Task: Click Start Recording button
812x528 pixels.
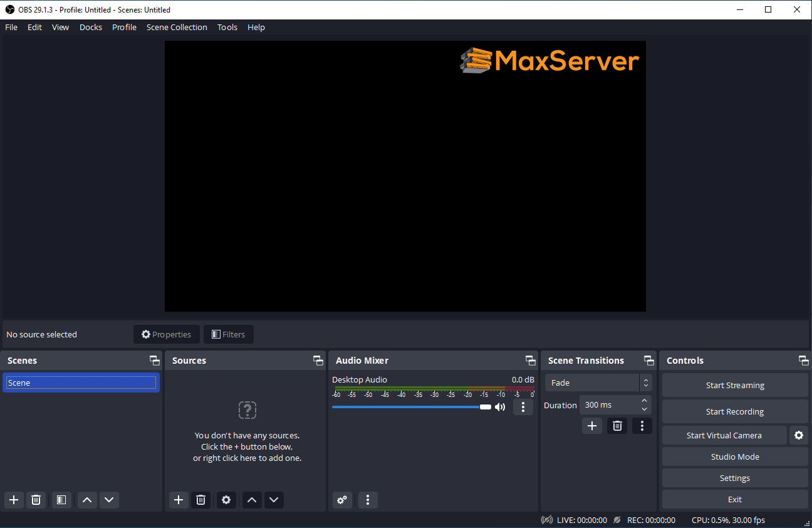Action: 734,411
